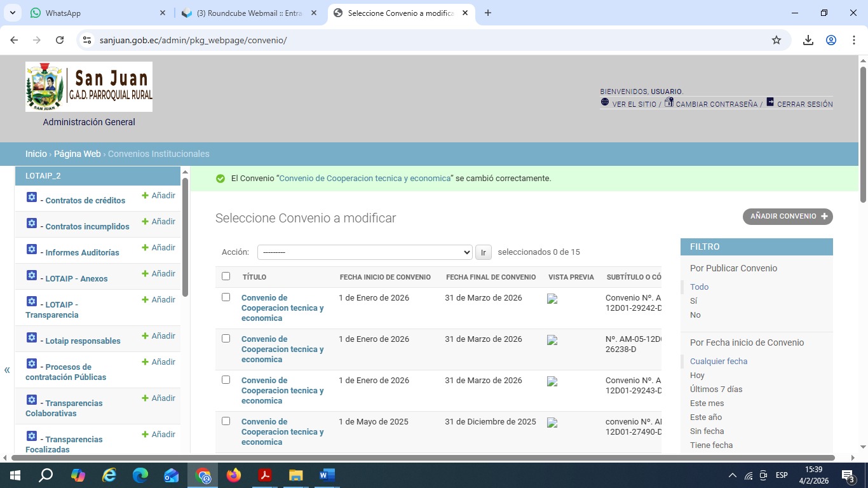
Task: Reload the page with the refresh icon
Action: (x=60, y=40)
